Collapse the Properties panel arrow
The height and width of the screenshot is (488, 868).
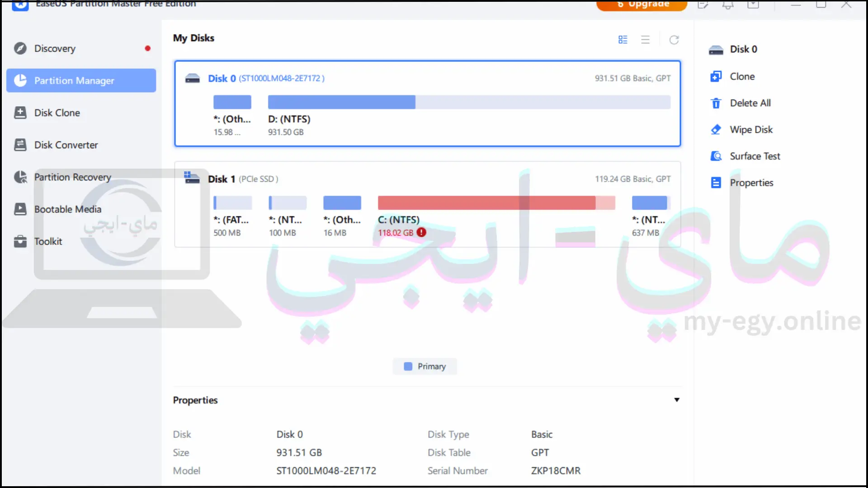tap(677, 400)
